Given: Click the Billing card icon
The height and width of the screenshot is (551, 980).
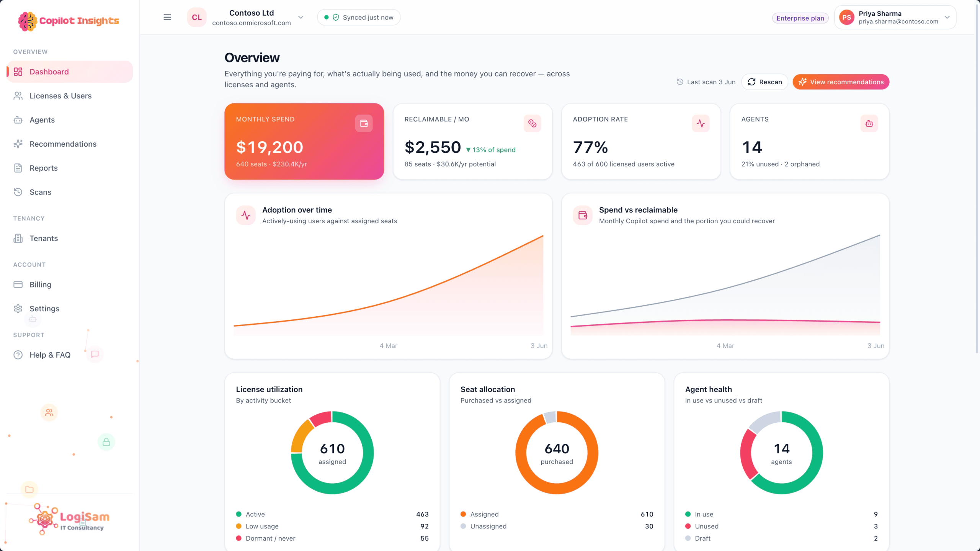Looking at the screenshot, I should (x=18, y=284).
